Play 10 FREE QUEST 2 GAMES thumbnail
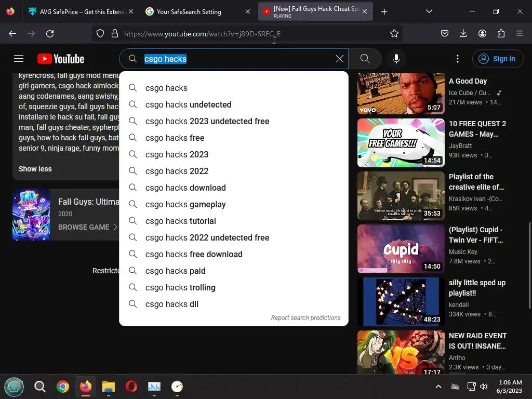The image size is (532, 399). [x=401, y=143]
